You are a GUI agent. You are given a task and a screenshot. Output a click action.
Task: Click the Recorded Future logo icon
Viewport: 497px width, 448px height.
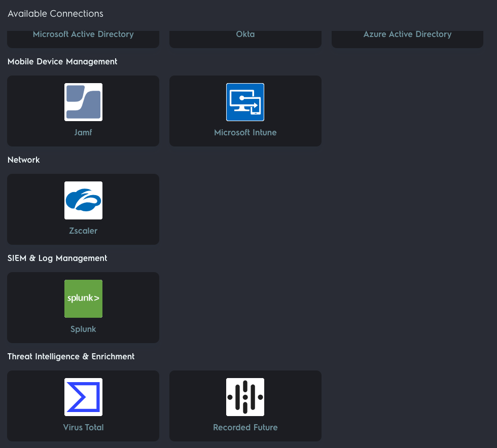(245, 397)
